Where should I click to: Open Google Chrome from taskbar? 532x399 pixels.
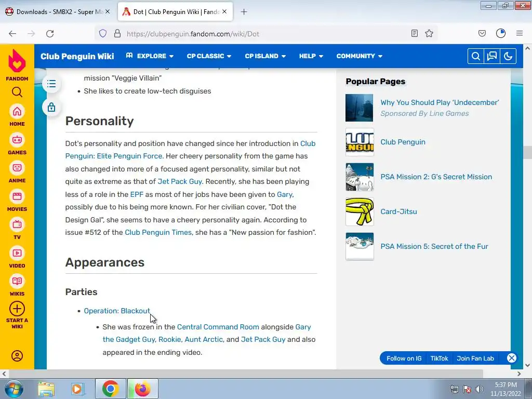(110, 389)
